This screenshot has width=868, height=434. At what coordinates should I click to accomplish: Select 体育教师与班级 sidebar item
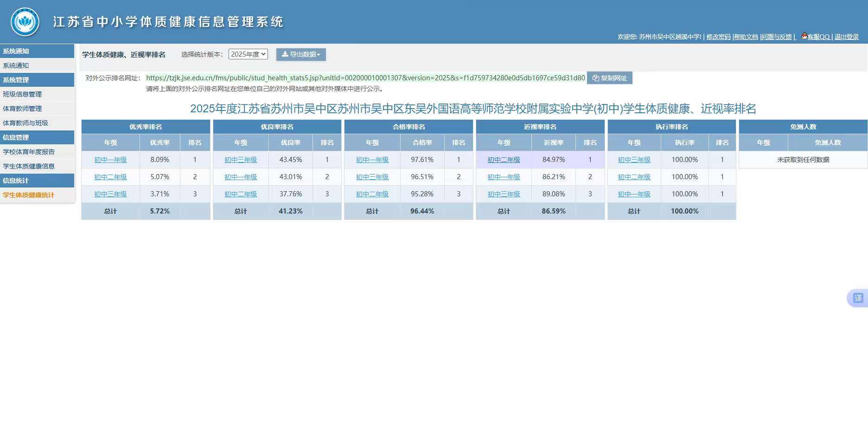coord(26,123)
